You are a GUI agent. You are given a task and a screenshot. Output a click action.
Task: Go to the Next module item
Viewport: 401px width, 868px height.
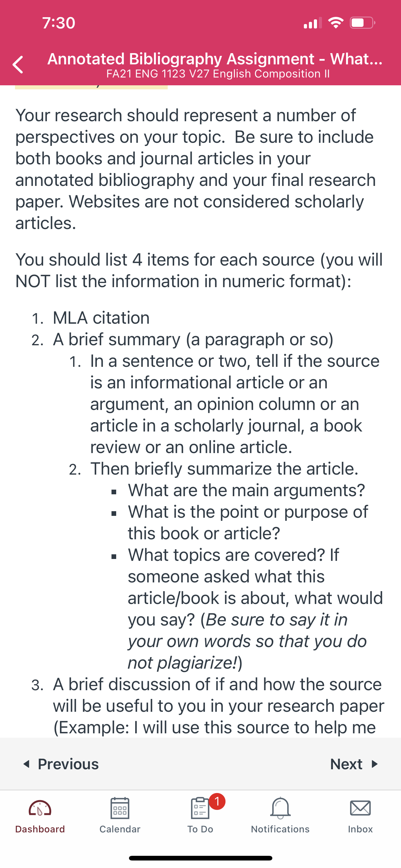click(x=354, y=764)
